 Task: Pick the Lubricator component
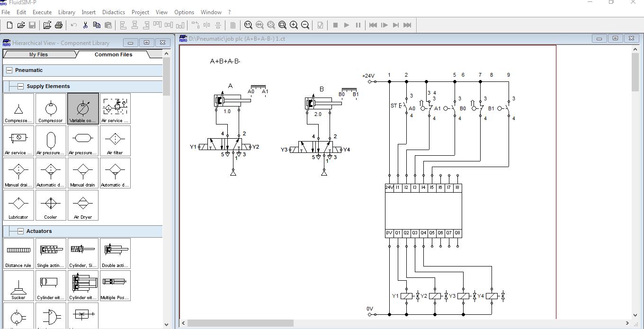pyautogui.click(x=18, y=205)
